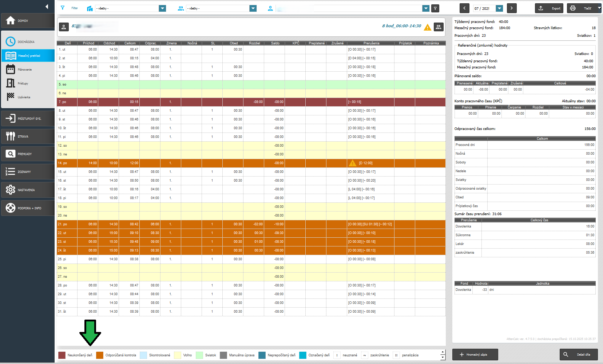This screenshot has height=364, width=603.
Task: Click the employee filter funnel button
Action: click(x=435, y=8)
